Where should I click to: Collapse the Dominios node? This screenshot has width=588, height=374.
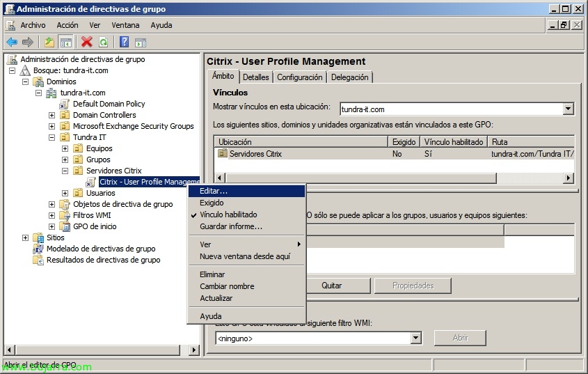[x=26, y=81]
